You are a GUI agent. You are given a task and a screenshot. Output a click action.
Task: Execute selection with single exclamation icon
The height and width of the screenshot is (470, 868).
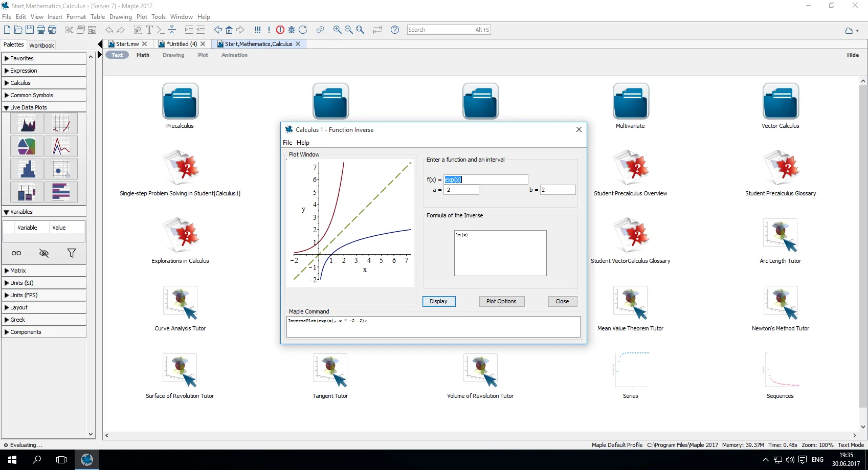pos(269,30)
